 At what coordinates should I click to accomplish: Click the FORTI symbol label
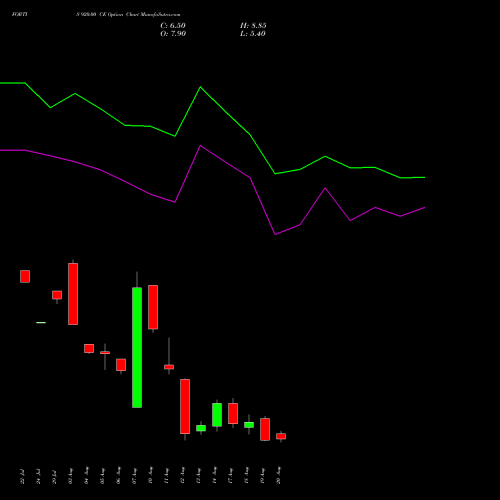click(x=20, y=15)
